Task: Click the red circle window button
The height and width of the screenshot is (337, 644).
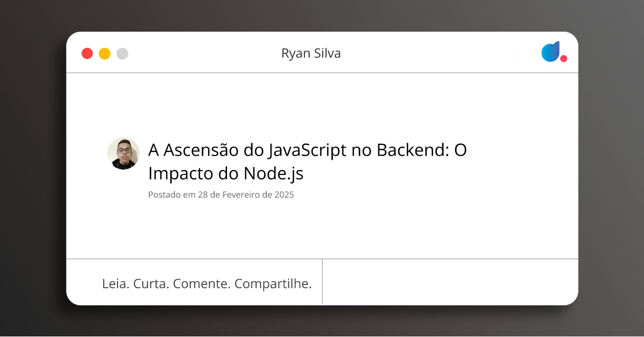Action: 87,54
